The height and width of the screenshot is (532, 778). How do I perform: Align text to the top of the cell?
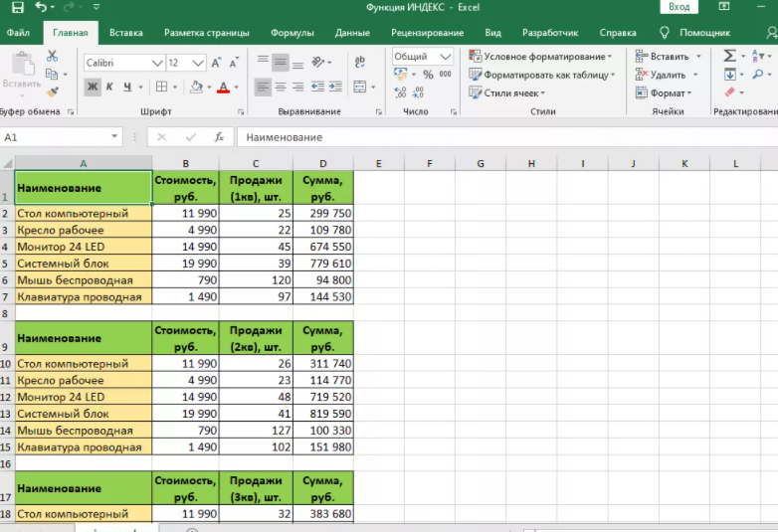[x=263, y=61]
